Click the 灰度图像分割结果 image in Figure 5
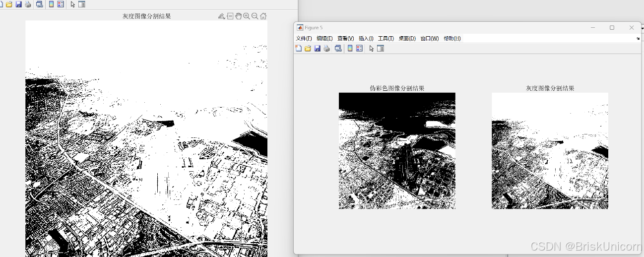 point(550,151)
